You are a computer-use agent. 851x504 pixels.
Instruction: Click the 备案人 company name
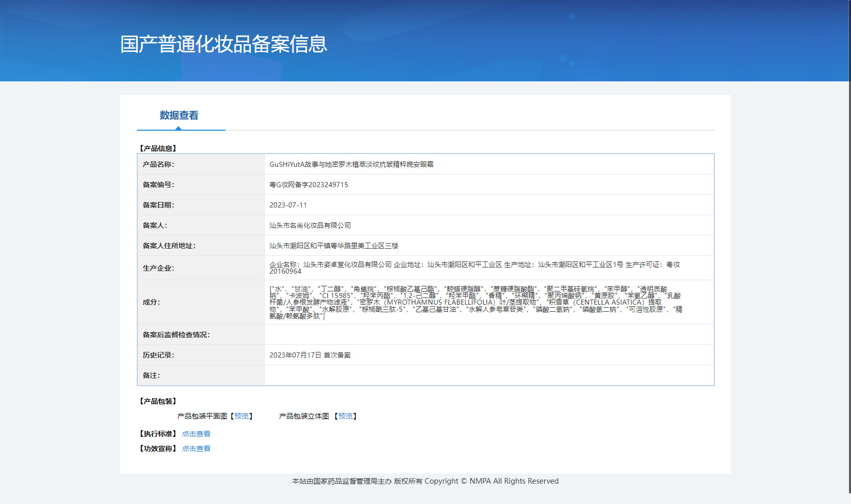click(310, 225)
